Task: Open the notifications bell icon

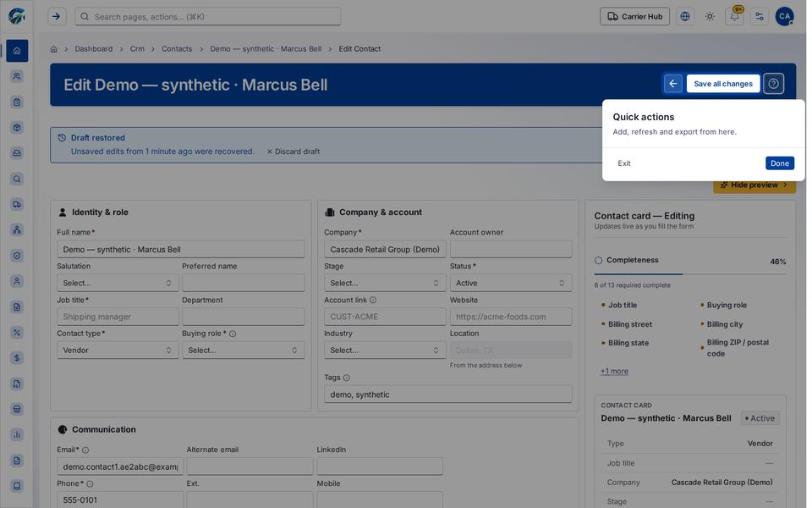Action: pyautogui.click(x=734, y=17)
